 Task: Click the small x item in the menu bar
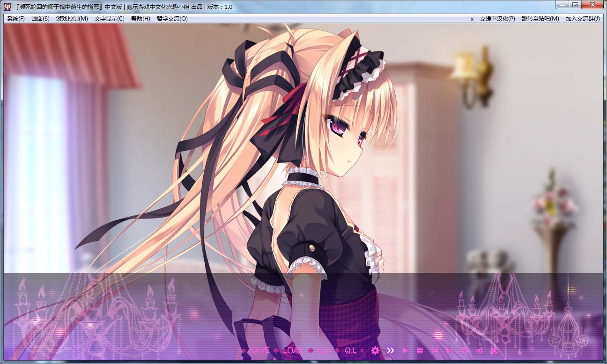tap(472, 19)
